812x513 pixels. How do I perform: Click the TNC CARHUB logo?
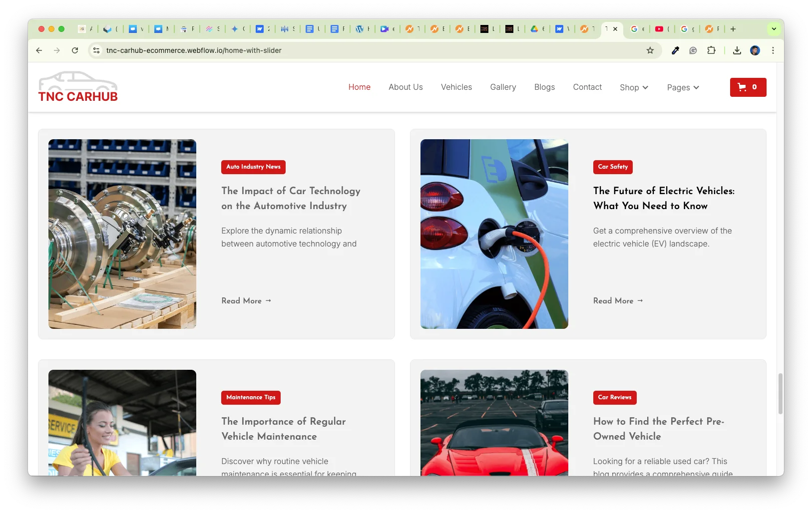click(78, 87)
